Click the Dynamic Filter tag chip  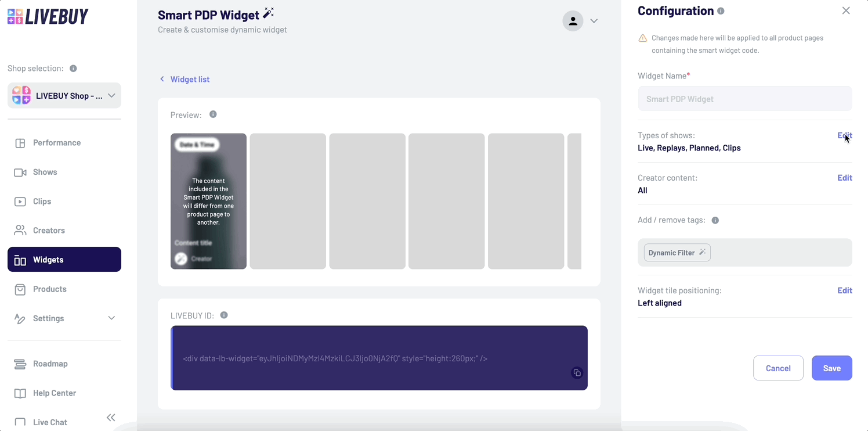coord(677,252)
